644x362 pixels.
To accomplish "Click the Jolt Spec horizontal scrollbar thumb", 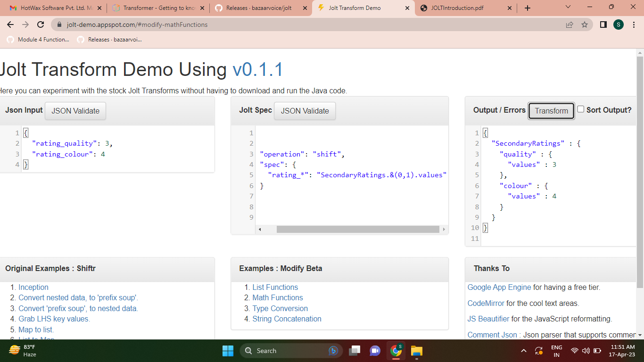I will coord(358,229).
